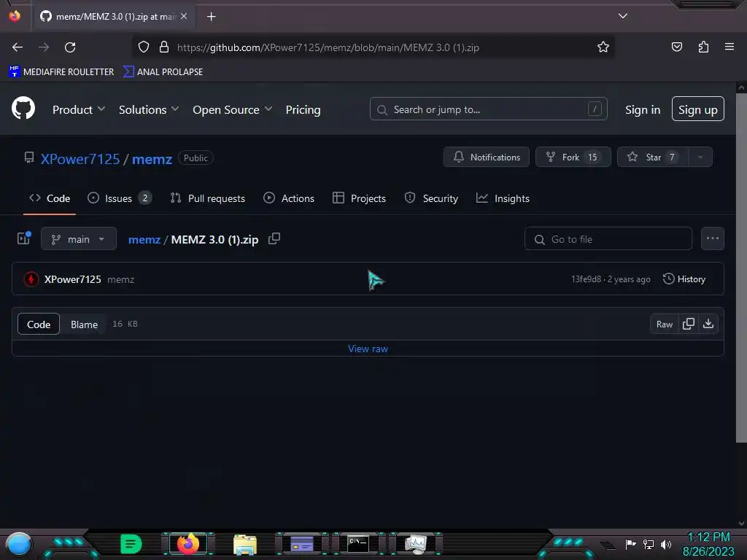Switch to the Pull requests tab
This screenshot has height=560, width=747.
208,198
